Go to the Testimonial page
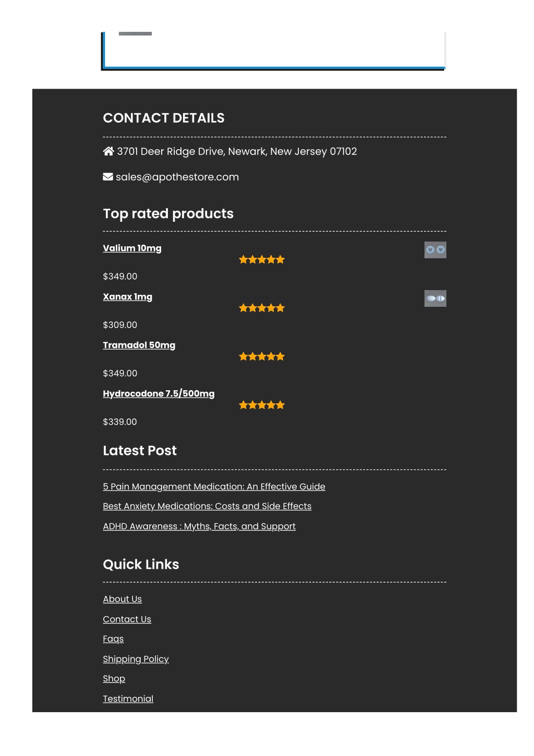Screen dimensions: 534x756 [128, 699]
